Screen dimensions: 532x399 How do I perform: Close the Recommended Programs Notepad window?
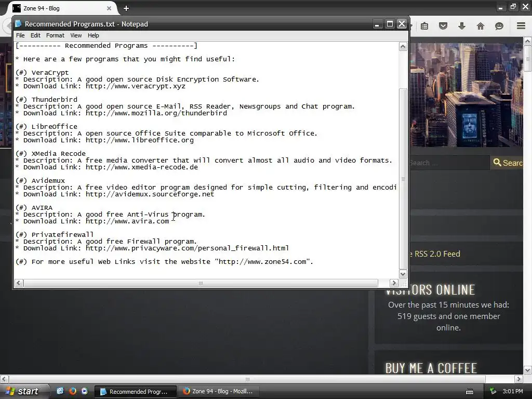click(x=402, y=24)
